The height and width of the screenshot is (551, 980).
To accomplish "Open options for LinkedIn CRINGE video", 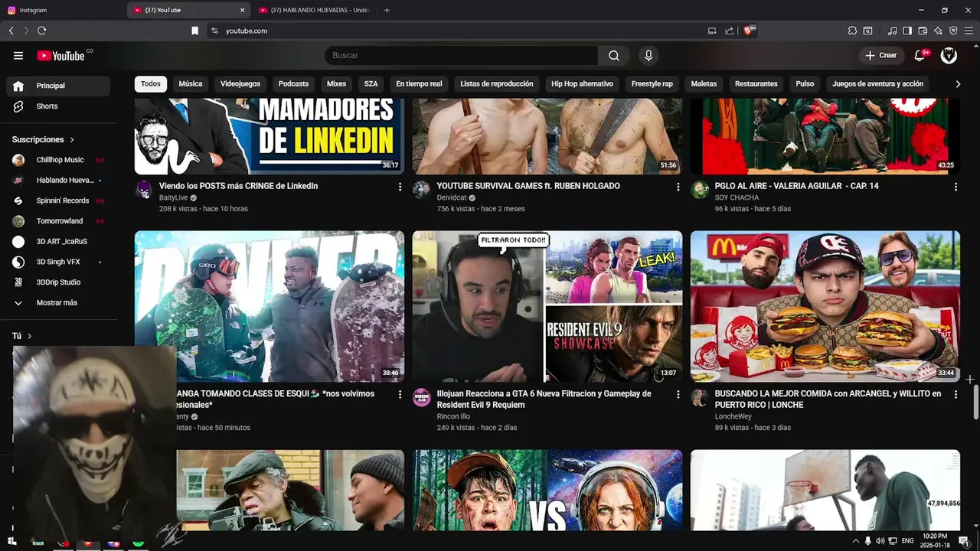I will [400, 187].
